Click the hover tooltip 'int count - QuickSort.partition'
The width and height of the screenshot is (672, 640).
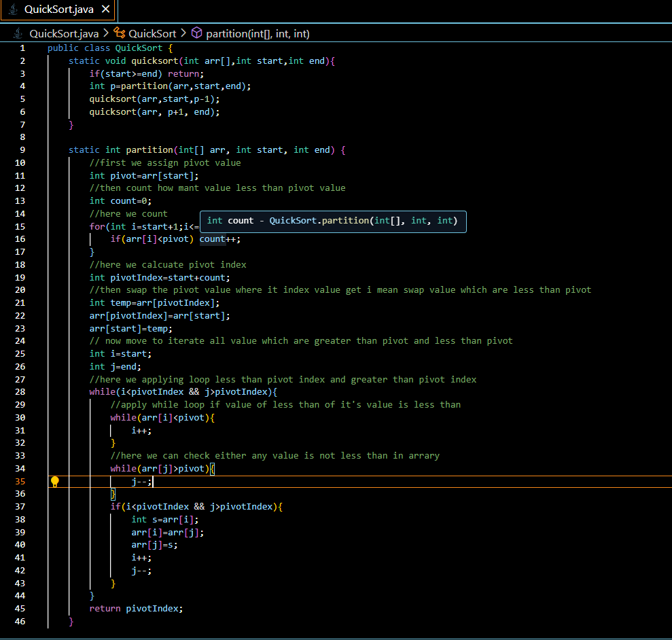coord(333,221)
